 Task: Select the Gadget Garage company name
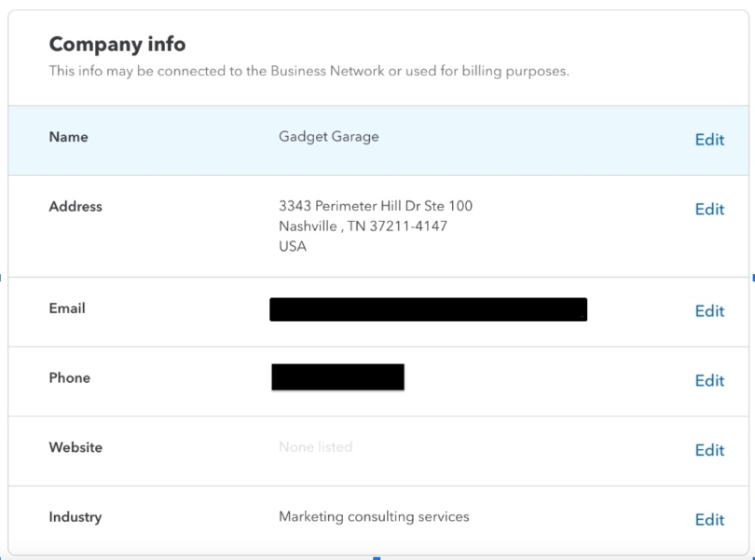330,136
